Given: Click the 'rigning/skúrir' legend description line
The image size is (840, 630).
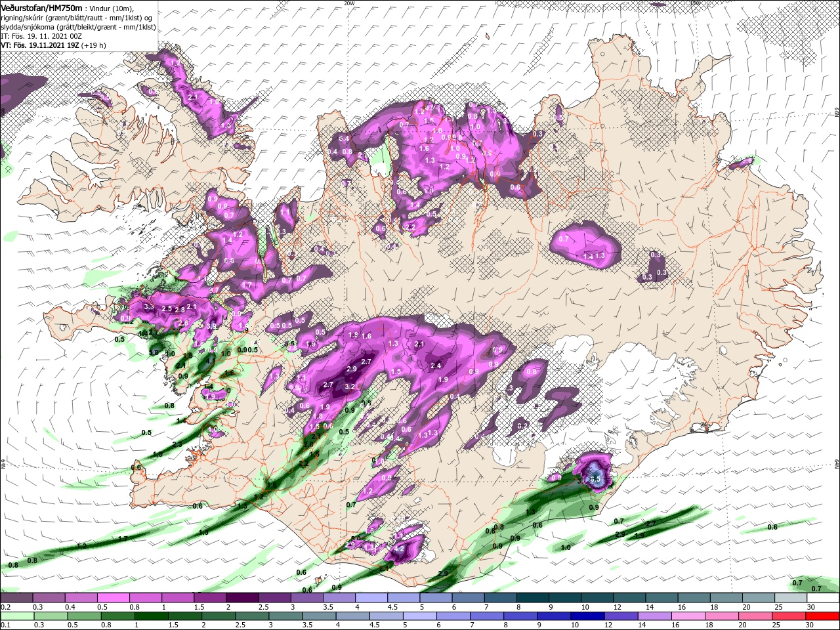Looking at the screenshot, I should 76,18.
